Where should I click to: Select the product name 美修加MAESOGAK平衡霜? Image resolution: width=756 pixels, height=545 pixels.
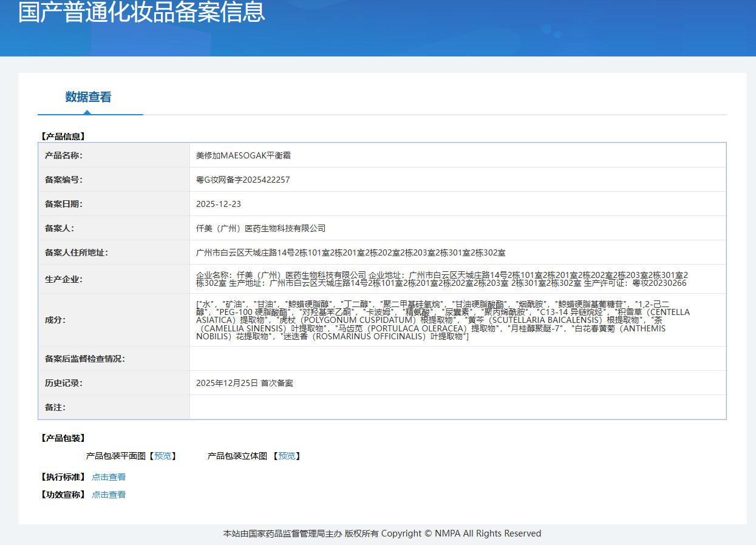[243, 155]
